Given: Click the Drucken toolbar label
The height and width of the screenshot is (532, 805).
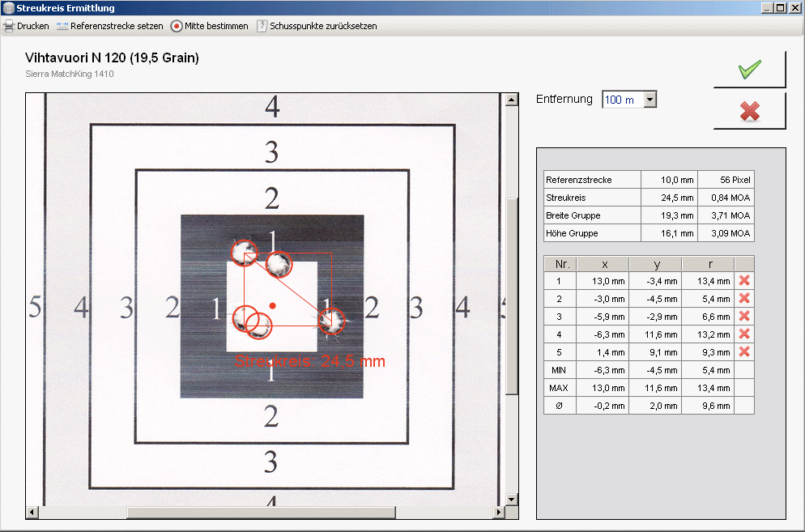Looking at the screenshot, I should click(33, 26).
